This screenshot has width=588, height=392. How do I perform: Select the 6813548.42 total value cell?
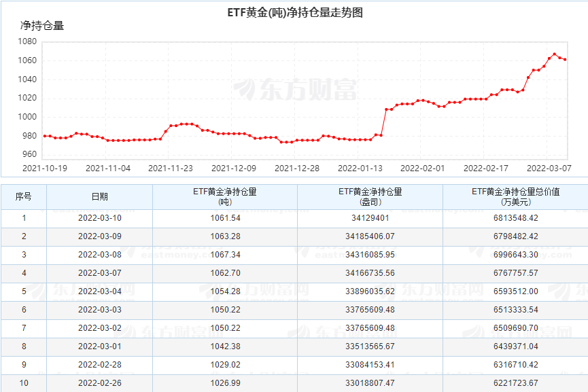click(515, 218)
